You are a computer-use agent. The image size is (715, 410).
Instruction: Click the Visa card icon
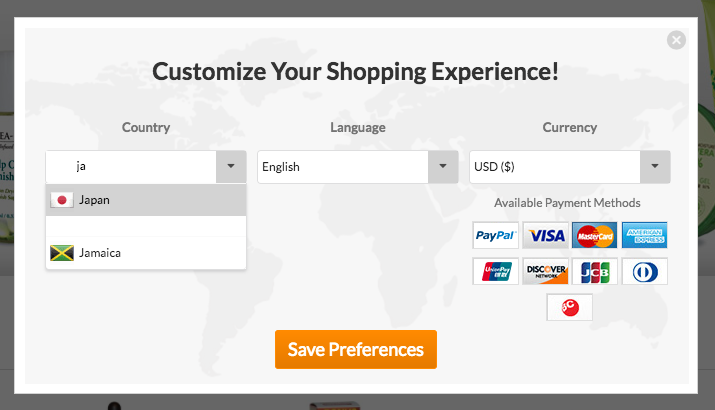pyautogui.click(x=546, y=235)
